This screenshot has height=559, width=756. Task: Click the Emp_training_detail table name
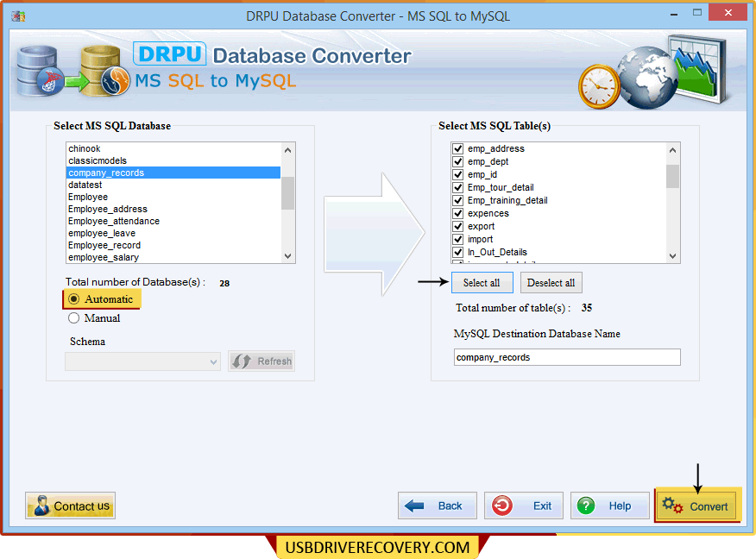(x=507, y=200)
